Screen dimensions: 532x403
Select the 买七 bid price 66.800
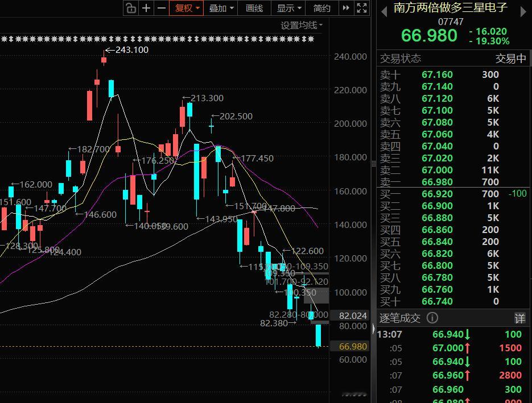pyautogui.click(x=437, y=265)
